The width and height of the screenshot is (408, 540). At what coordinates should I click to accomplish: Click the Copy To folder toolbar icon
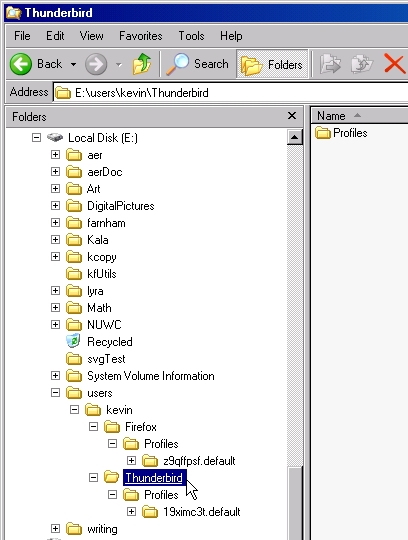click(362, 64)
